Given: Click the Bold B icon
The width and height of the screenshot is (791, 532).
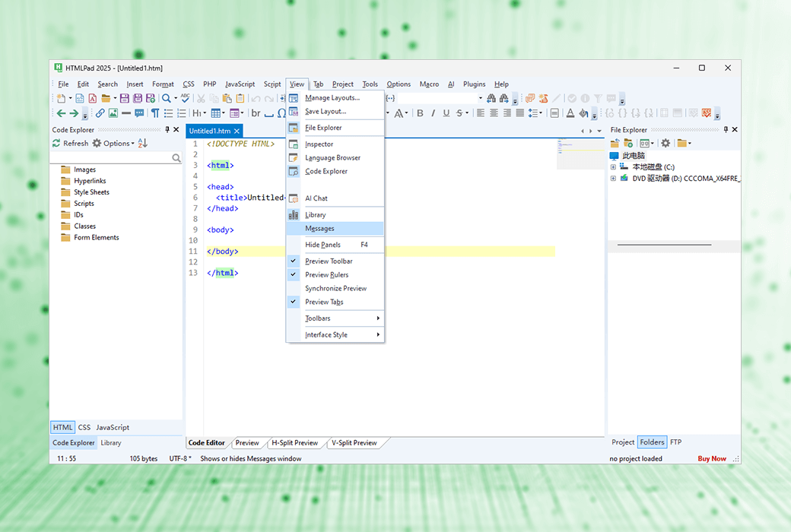Looking at the screenshot, I should click(x=420, y=113).
